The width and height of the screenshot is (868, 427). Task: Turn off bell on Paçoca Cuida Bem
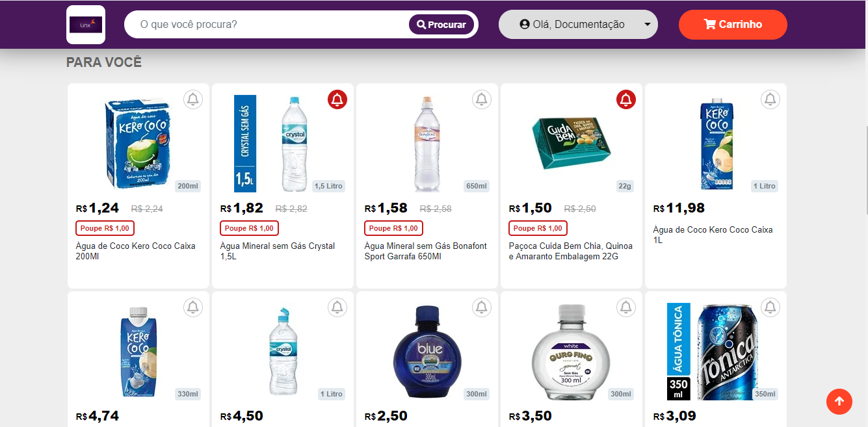[x=626, y=99]
